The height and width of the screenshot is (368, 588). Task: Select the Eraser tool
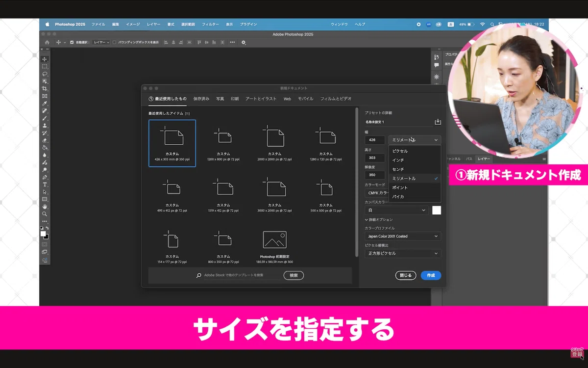pyautogui.click(x=45, y=140)
